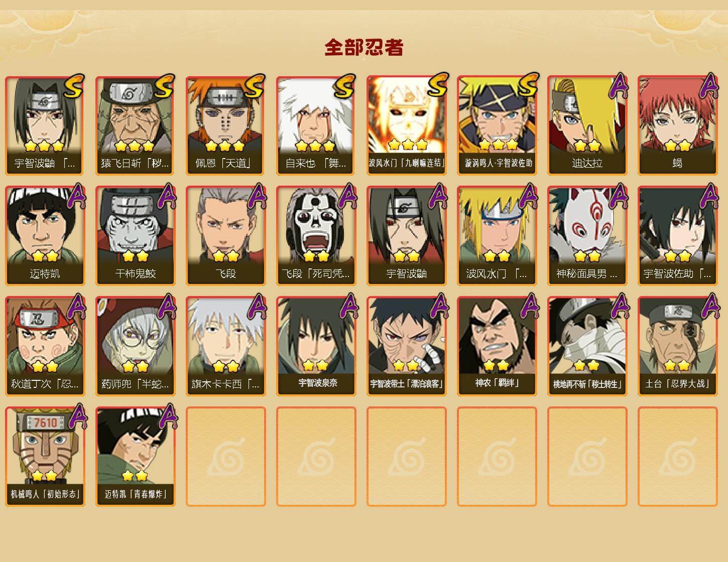This screenshot has height=562, width=728.
Task: Choose the 蝎 character card
Action: (677, 125)
